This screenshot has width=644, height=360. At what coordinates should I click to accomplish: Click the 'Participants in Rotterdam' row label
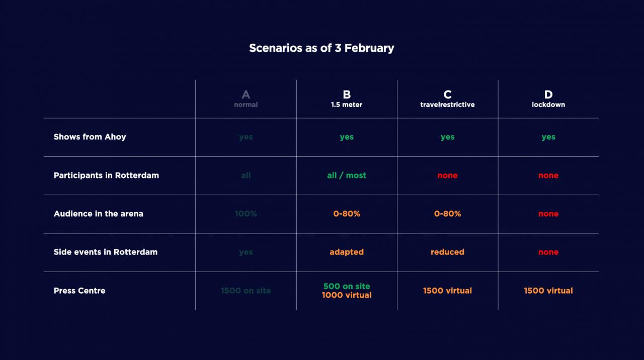click(106, 175)
